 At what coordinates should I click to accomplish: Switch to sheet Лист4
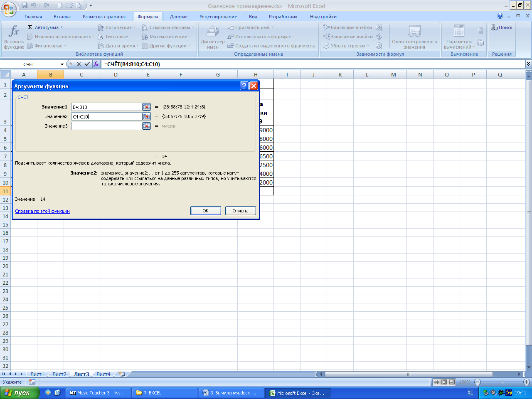pos(103,374)
